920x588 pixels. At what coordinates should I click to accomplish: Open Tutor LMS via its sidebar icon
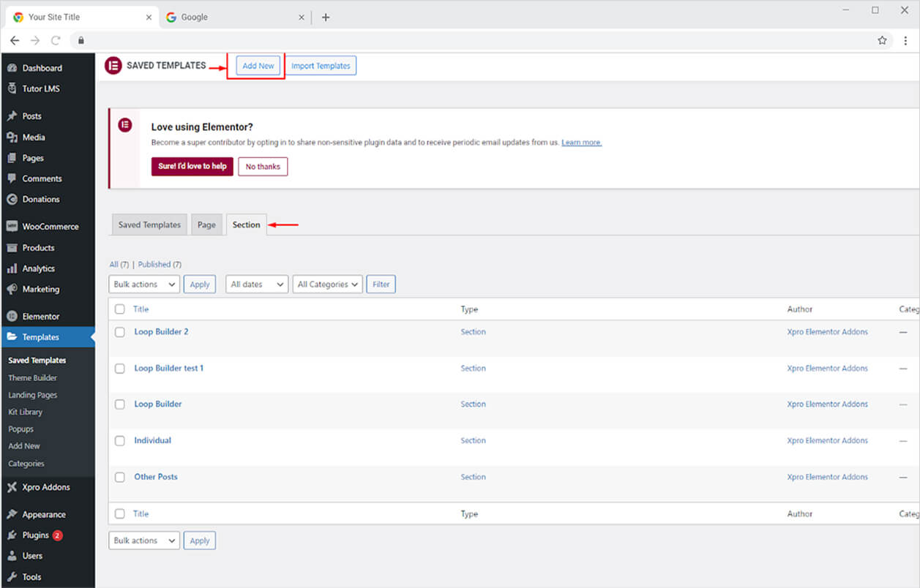12,88
